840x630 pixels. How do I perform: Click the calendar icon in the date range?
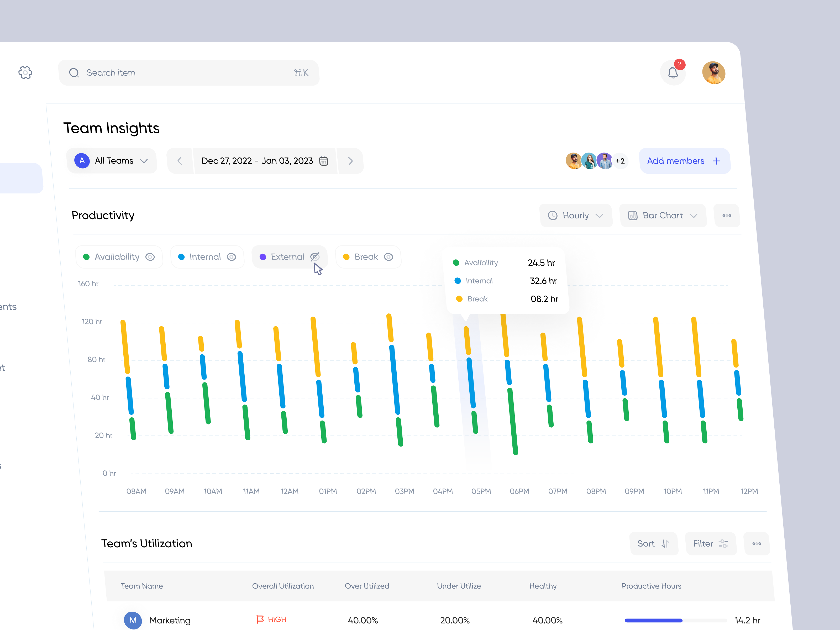(323, 161)
